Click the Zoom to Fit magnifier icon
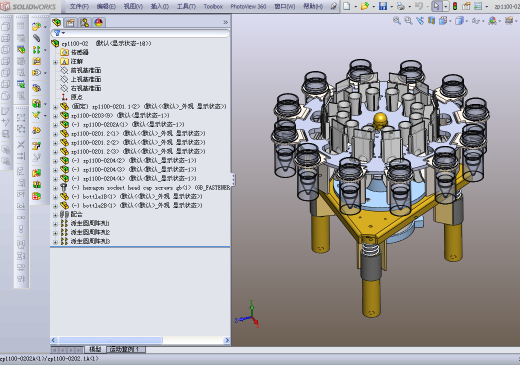Viewport: 520px width, 365px height. [x=397, y=21]
